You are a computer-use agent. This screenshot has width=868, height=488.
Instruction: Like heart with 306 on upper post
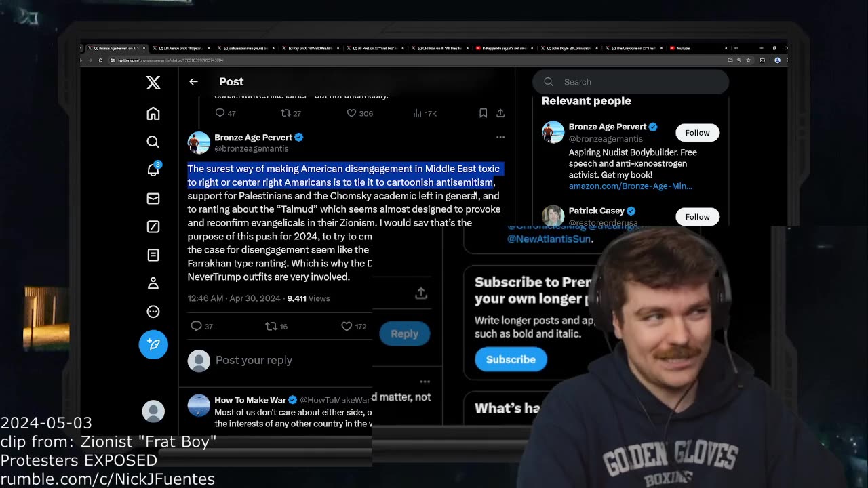351,113
